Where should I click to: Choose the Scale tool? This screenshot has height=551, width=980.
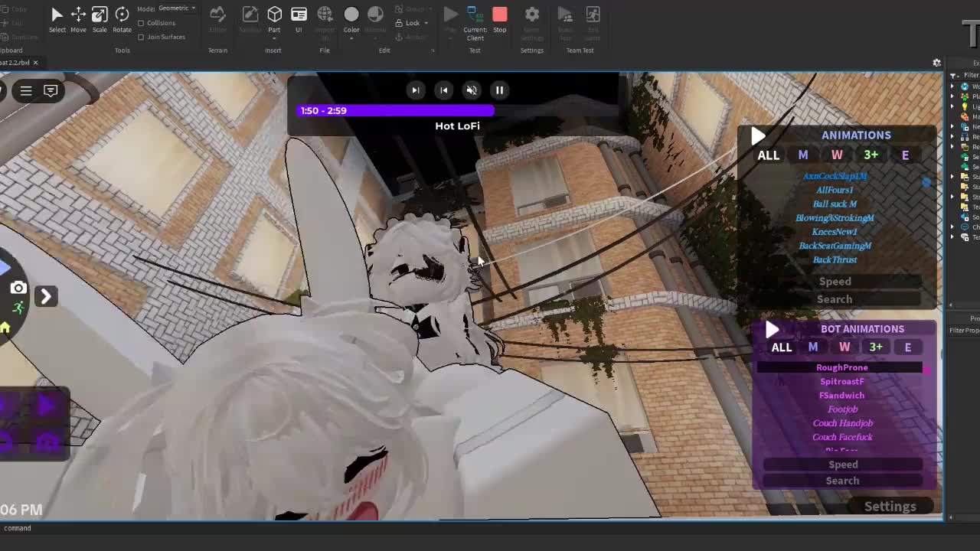click(100, 15)
